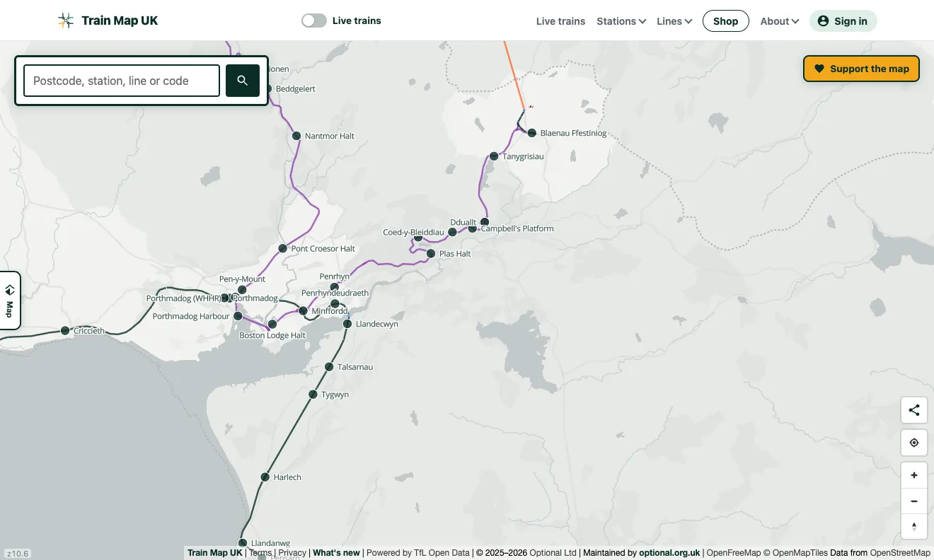Expand the Stations dropdown menu

click(x=621, y=21)
